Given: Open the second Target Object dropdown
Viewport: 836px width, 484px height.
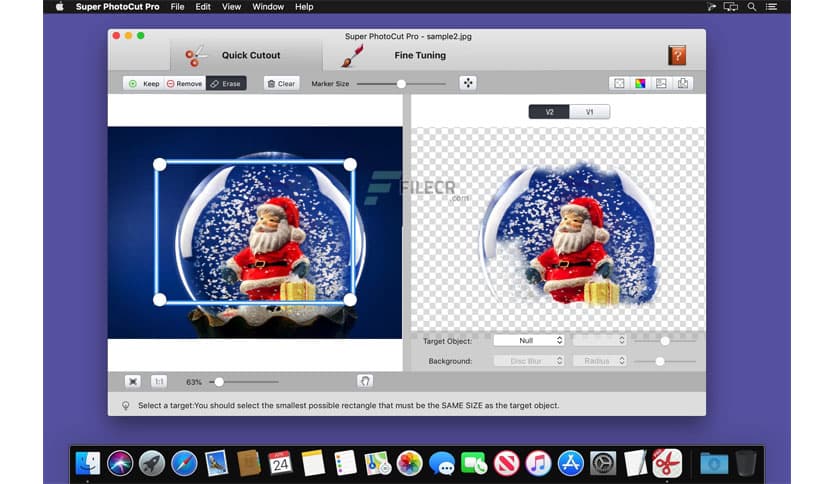Looking at the screenshot, I should point(599,341).
